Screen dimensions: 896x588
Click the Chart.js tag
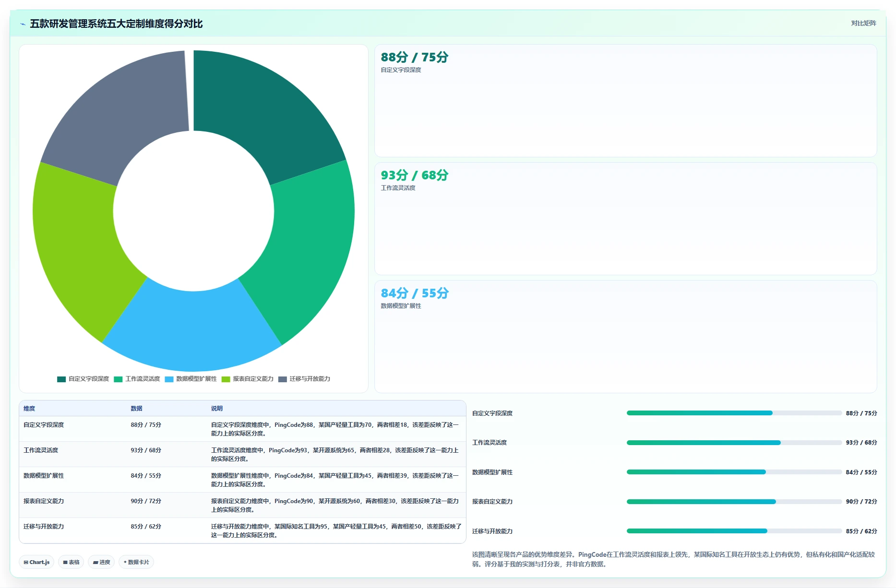click(x=36, y=562)
